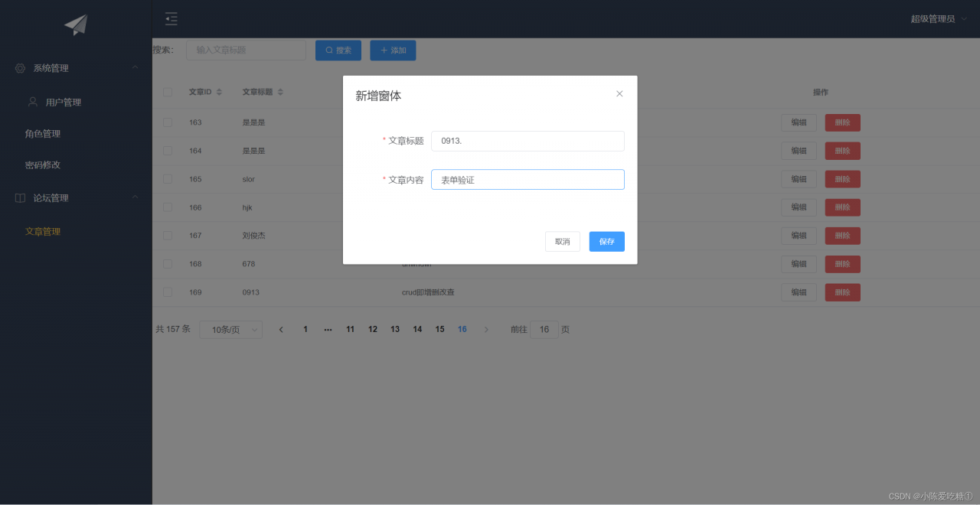Screen dimensions: 980x505
Task: Check the row 163 checkbox
Action: [168, 122]
